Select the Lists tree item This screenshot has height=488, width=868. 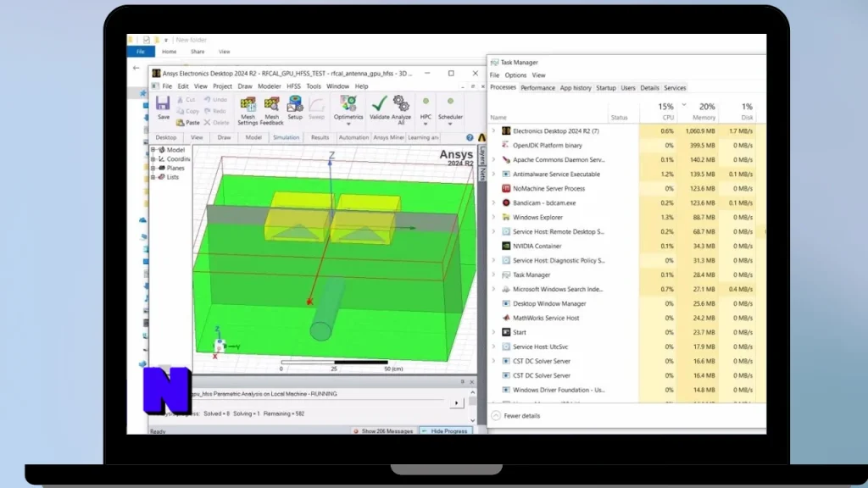173,177
